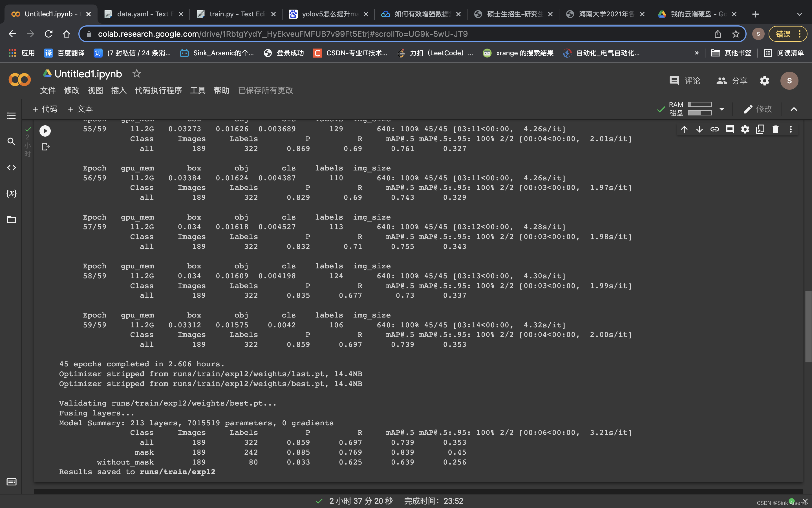Viewport: 812px width, 508px height.
Task: Mirror the cell in a tab
Action: coord(760,129)
